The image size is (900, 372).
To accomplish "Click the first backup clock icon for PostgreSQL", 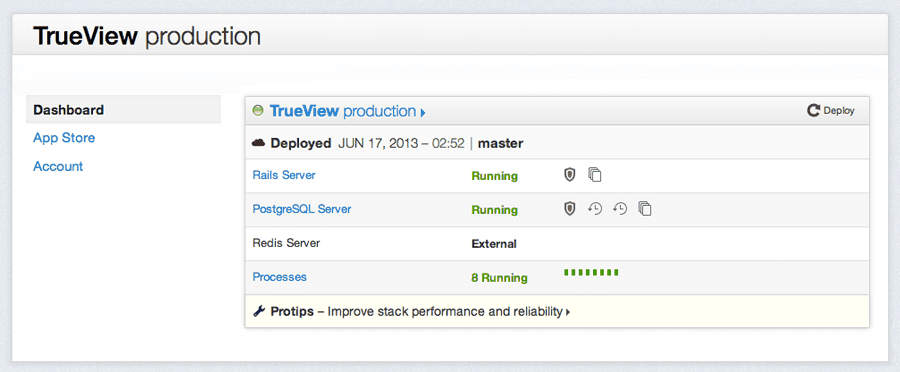I will [x=595, y=209].
